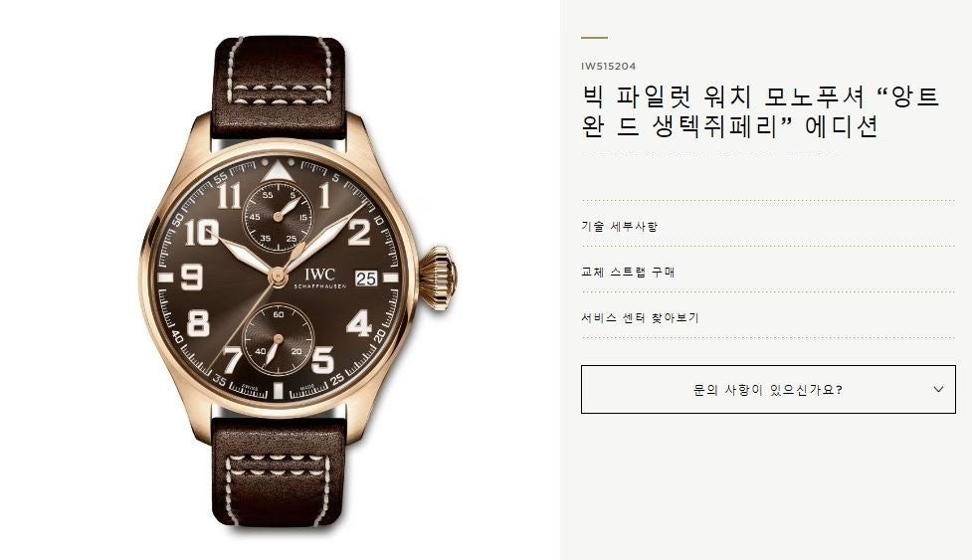Click the IWC Schaffhausen logo on dial
The width and height of the screenshot is (972, 560).
click(320, 279)
